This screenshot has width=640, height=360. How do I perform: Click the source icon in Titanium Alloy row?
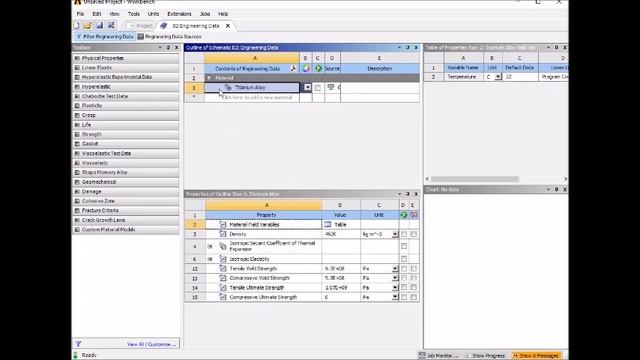coord(331,87)
